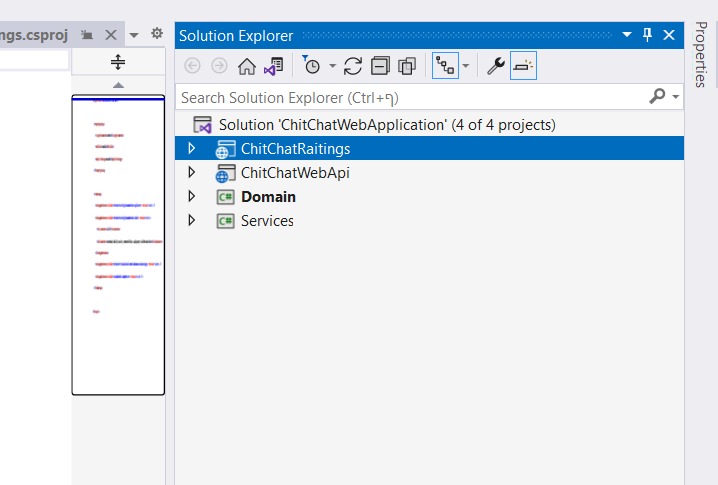Pin the .csproj document tab
Image resolution: width=718 pixels, height=485 pixels.
click(87, 35)
